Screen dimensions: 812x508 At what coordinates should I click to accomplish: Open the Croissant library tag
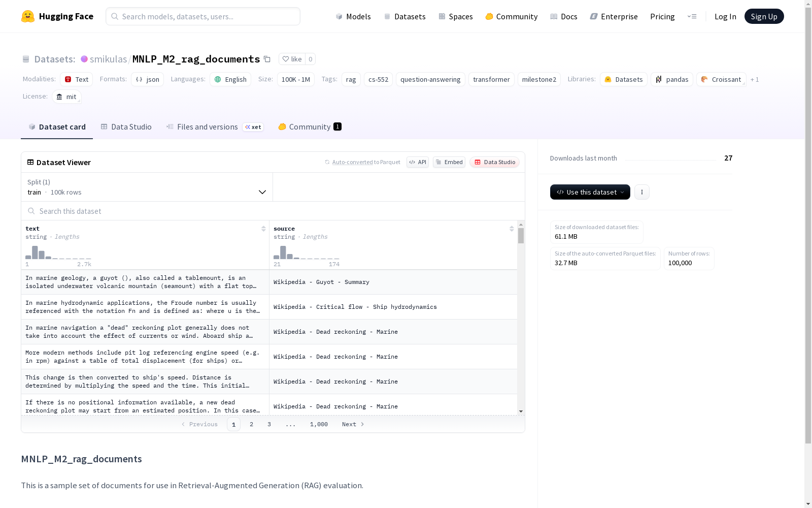pos(721,79)
